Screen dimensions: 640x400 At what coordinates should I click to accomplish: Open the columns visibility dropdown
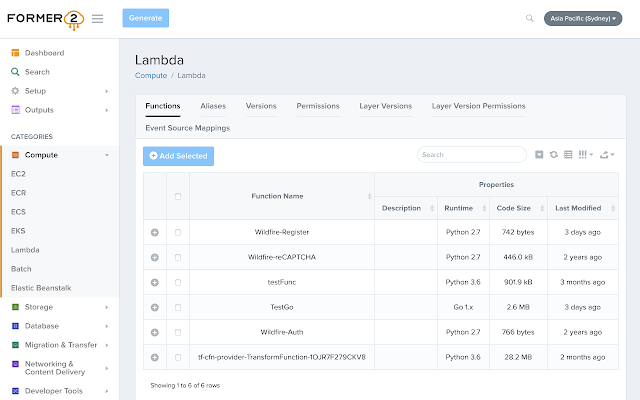coord(585,155)
